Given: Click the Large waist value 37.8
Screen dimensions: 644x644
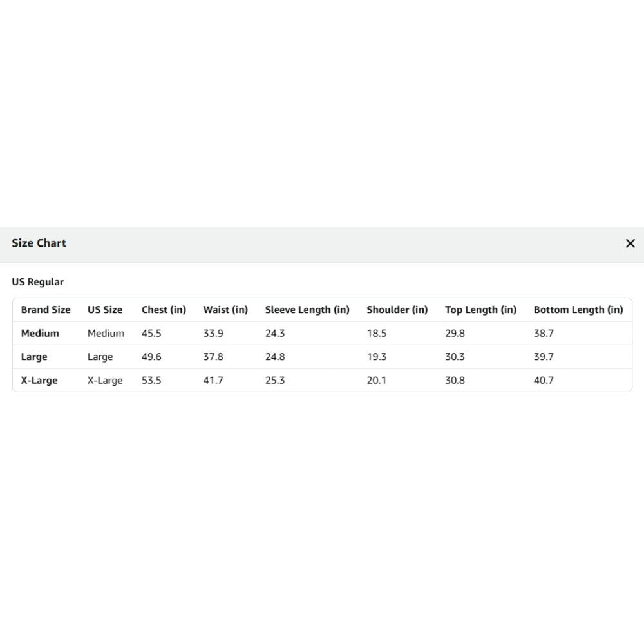Looking at the screenshot, I should point(213,357).
